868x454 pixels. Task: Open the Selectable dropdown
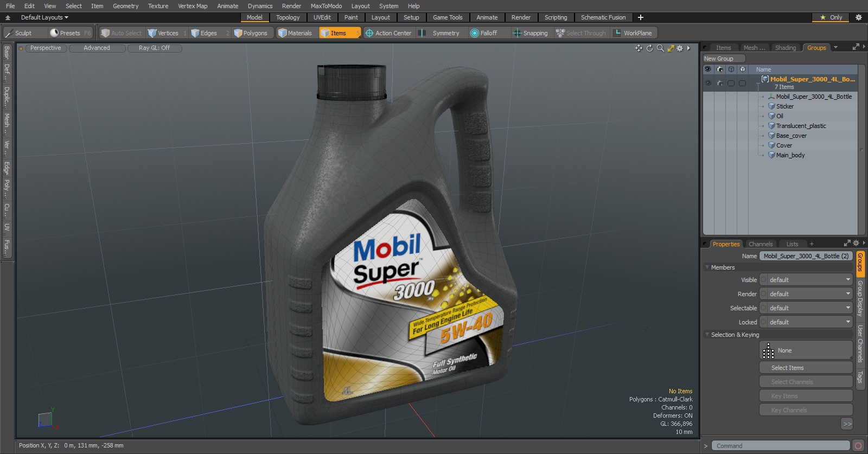806,308
